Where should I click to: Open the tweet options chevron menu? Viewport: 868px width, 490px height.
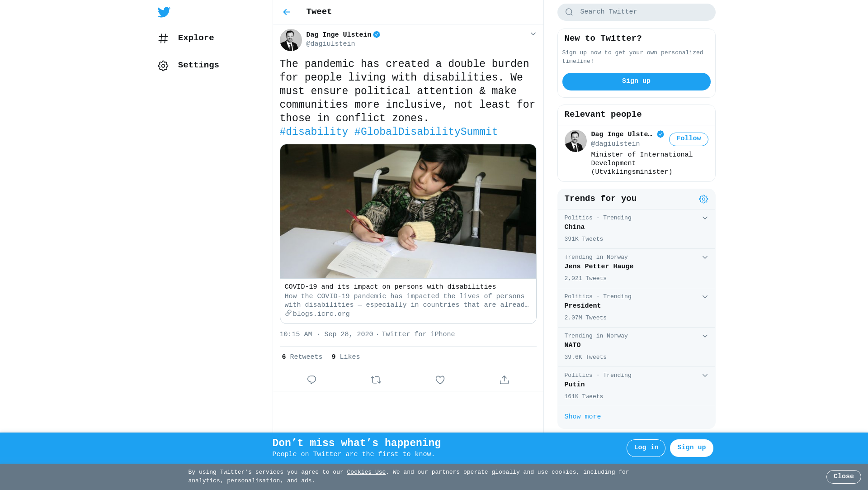coord(533,34)
